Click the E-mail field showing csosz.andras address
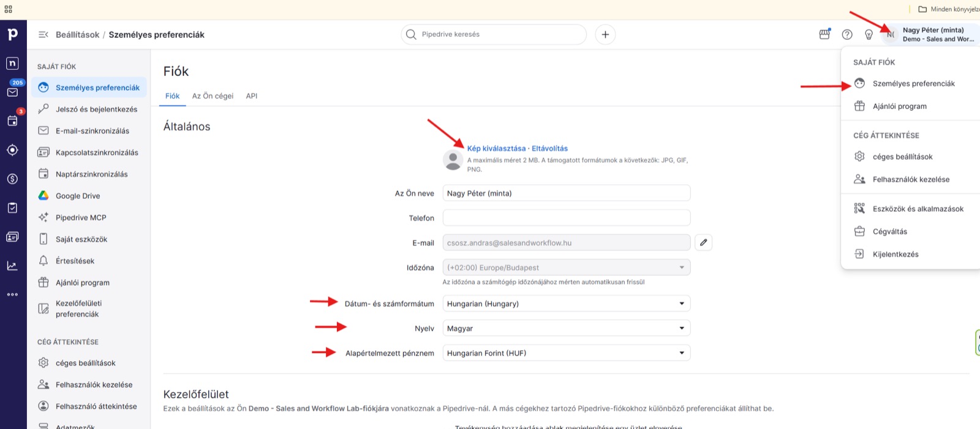Viewport: 980px width, 429px height. 566,242
